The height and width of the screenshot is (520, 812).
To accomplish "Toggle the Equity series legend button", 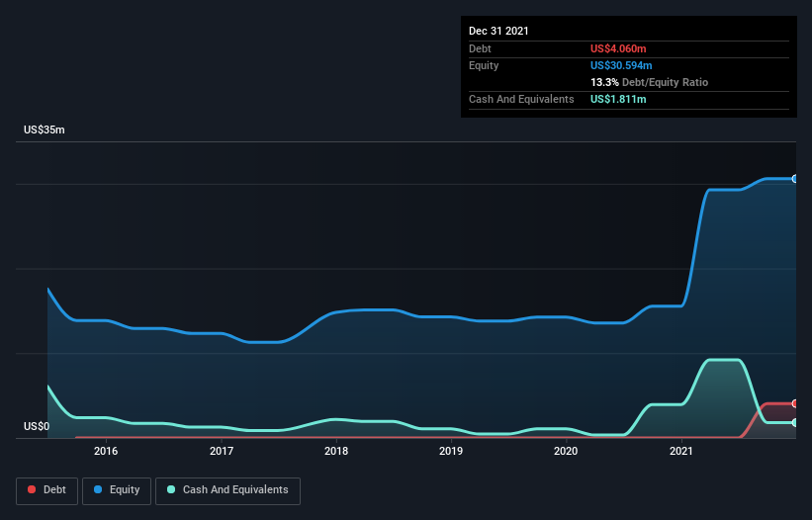I will point(117,490).
